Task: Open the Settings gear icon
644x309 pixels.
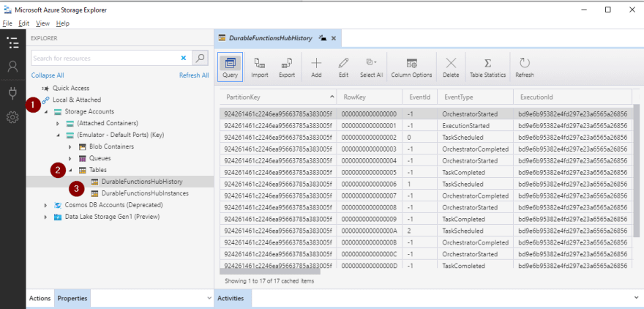Action: coord(12,117)
